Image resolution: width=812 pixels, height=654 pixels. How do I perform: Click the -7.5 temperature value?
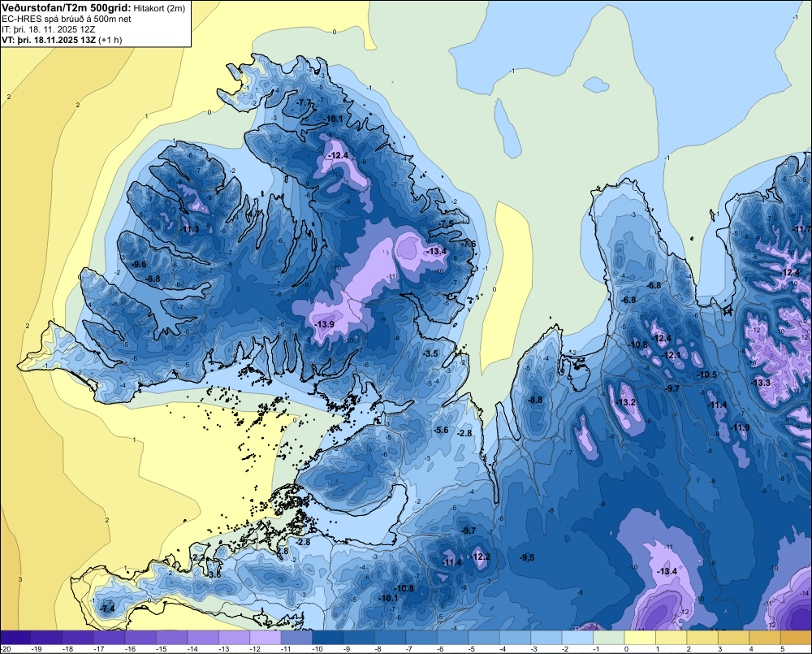[x=447, y=223]
